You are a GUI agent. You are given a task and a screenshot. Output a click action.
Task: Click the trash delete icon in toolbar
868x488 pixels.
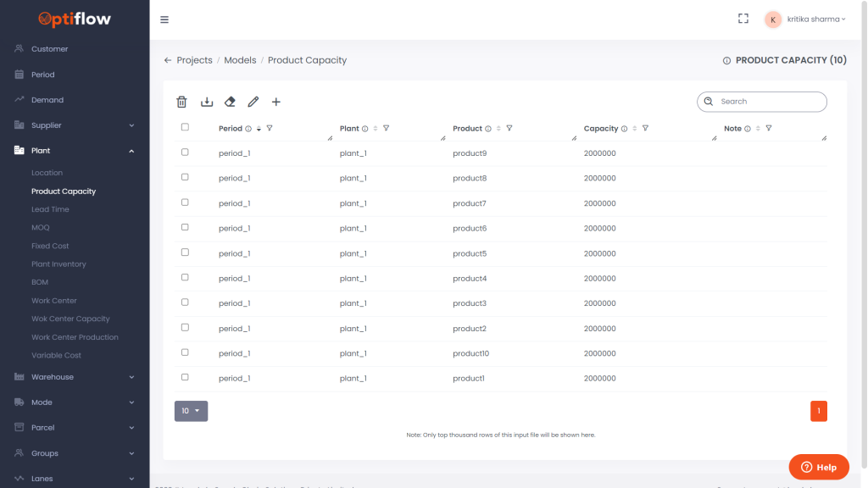(x=181, y=102)
